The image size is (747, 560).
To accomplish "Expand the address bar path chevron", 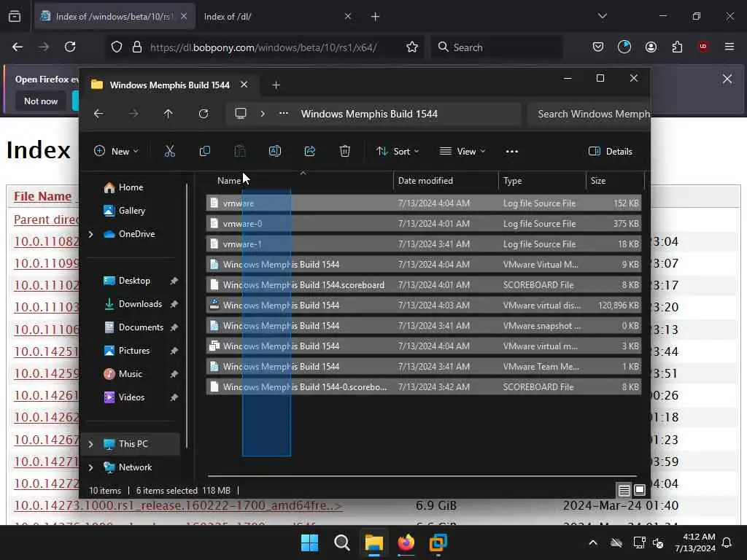I will [263, 114].
